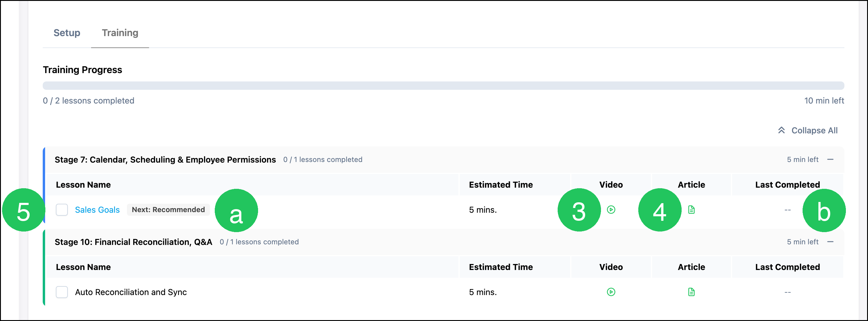Click the Sales Goals '5 mins.' estimated time
The image size is (868, 321).
pos(482,210)
